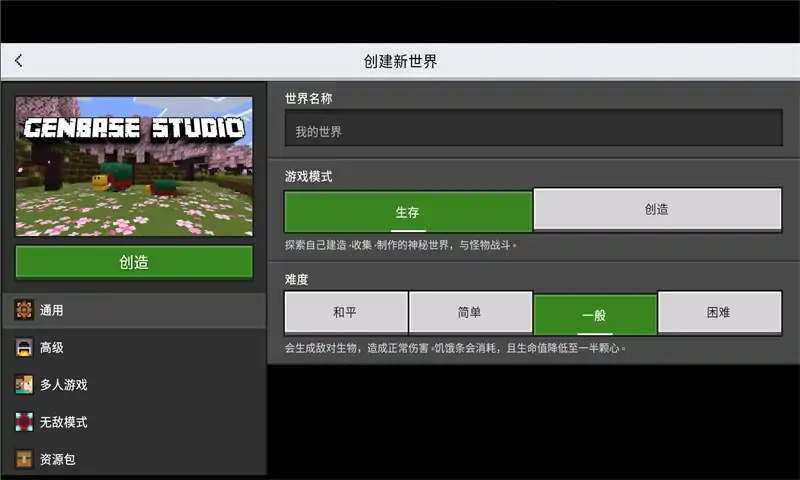The height and width of the screenshot is (480, 800).
Task: Set difficulty to 简单 (Easy)
Action: (x=470, y=313)
